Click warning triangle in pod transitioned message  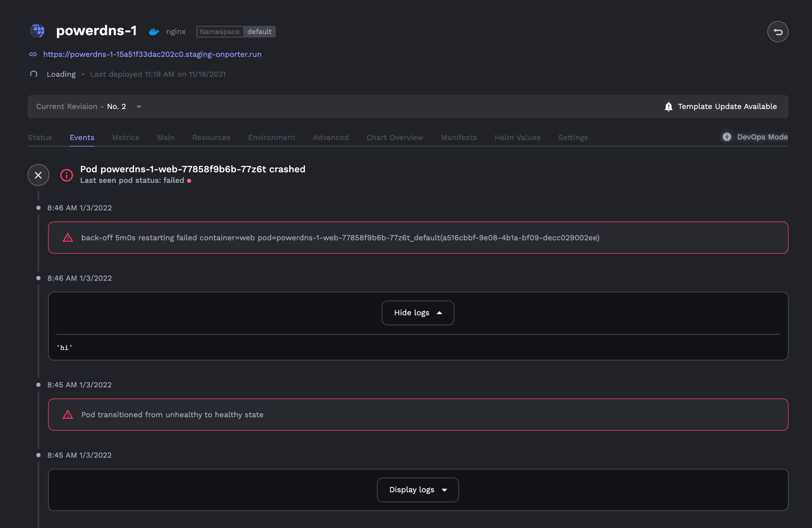point(68,415)
